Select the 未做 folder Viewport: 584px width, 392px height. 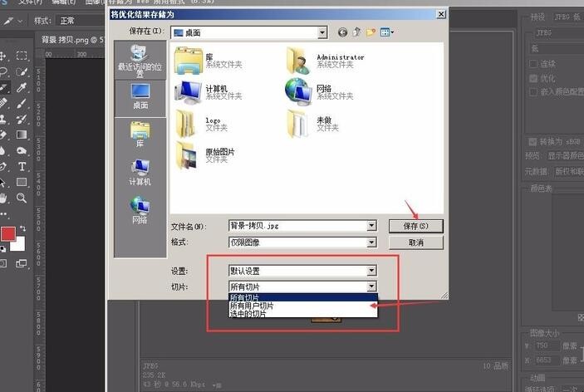(313, 125)
